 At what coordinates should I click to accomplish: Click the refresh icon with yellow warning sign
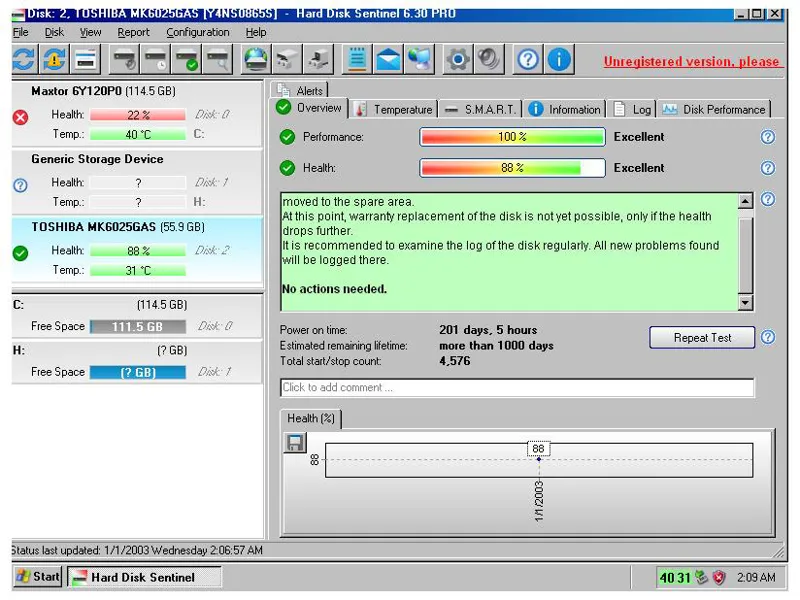55,60
